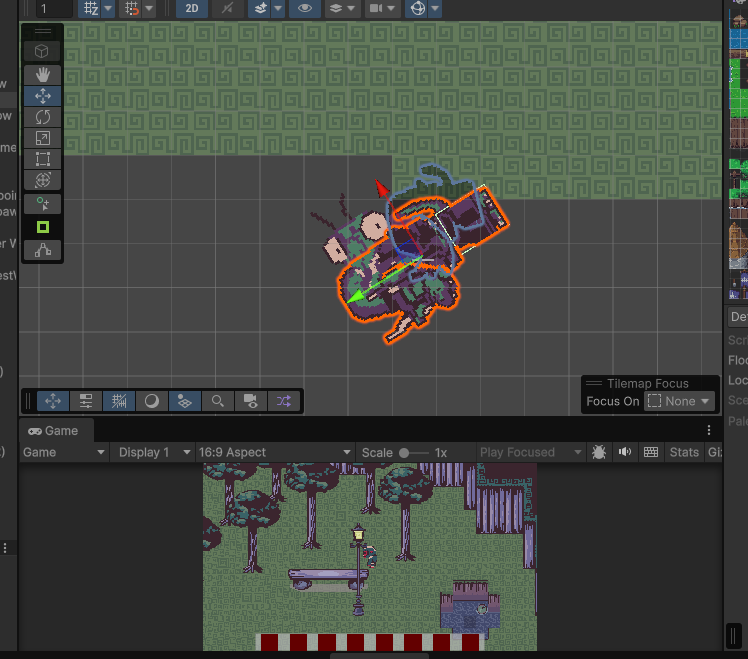This screenshot has height=659, width=748.
Task: Toggle the dot-over-grid button in bottom overlay
Action: (185, 401)
